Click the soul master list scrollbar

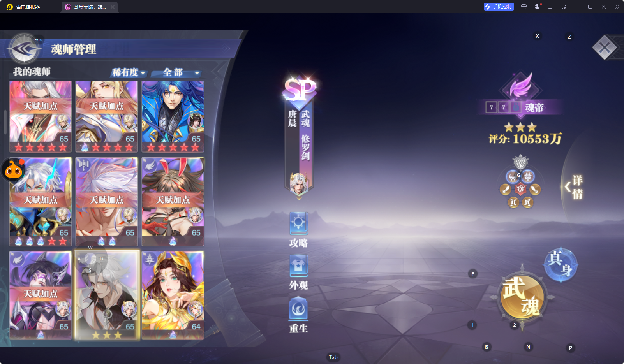(x=5, y=122)
